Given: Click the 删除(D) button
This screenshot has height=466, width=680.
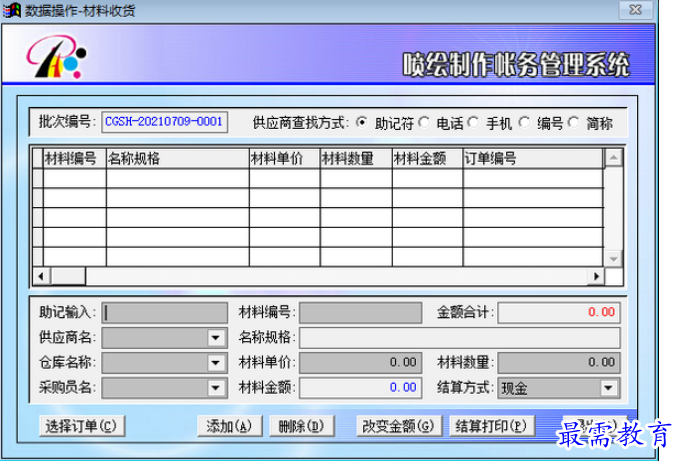Looking at the screenshot, I should [300, 426].
